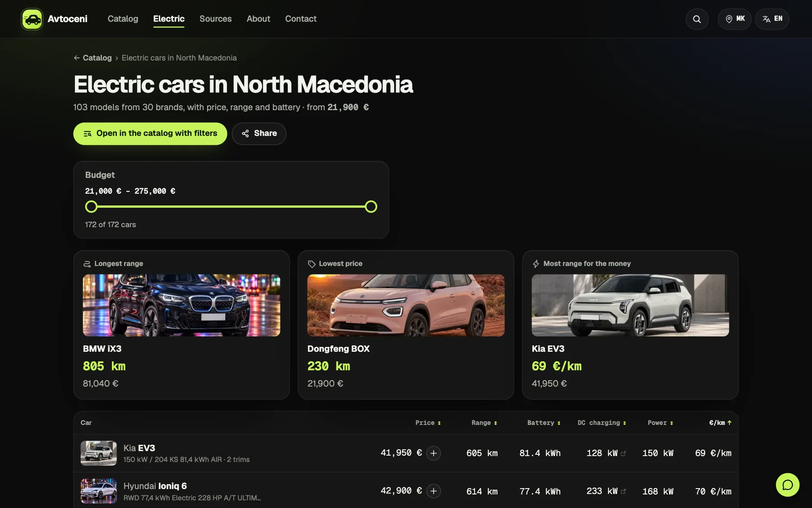Add Hyundai Ioniq 6 with its plus icon
The image size is (812, 508).
click(x=434, y=491)
